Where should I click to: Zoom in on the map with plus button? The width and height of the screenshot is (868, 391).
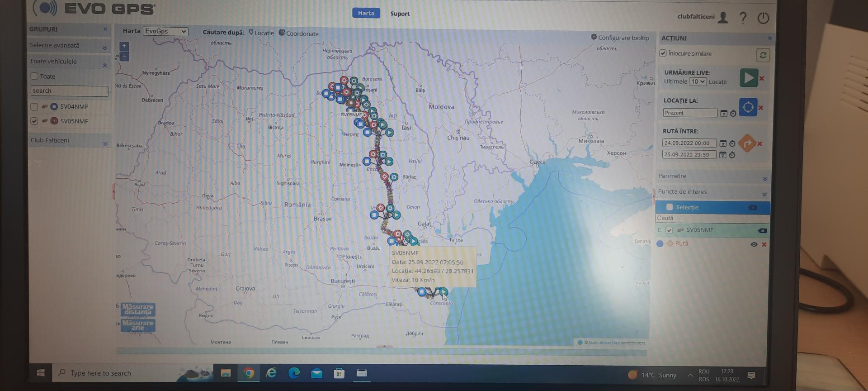click(124, 46)
